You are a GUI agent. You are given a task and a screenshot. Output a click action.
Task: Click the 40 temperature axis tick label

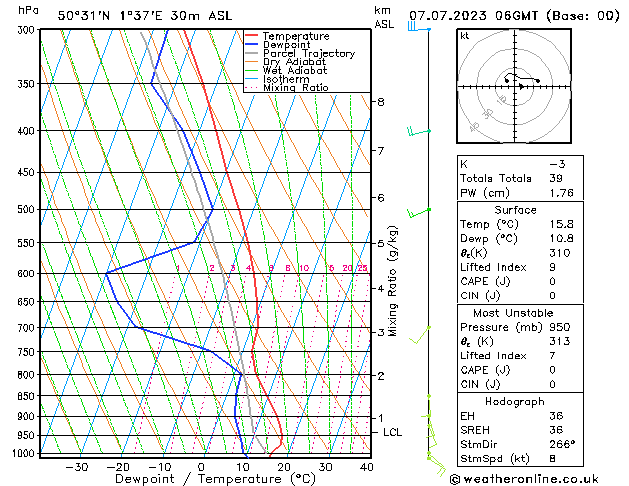tap(367, 467)
